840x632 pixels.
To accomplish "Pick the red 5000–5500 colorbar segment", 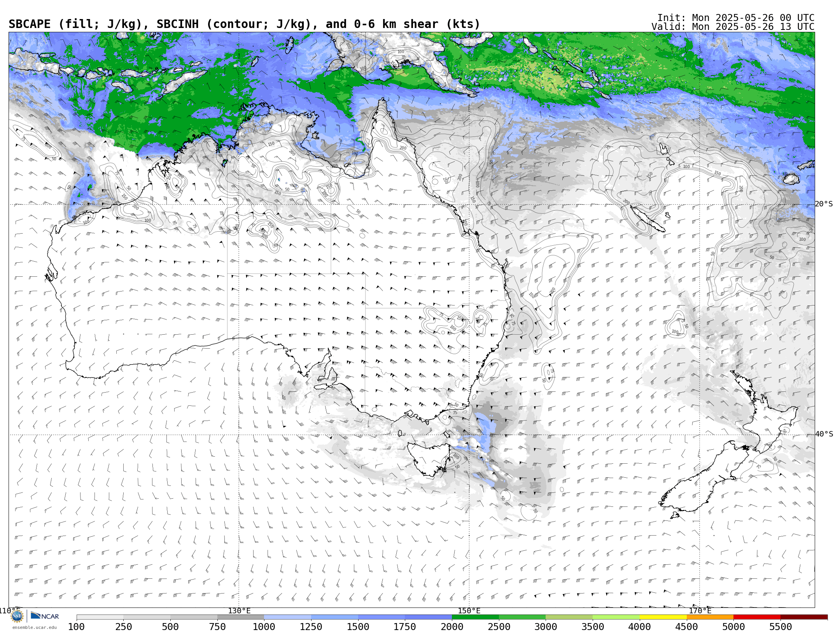I will coord(757,617).
